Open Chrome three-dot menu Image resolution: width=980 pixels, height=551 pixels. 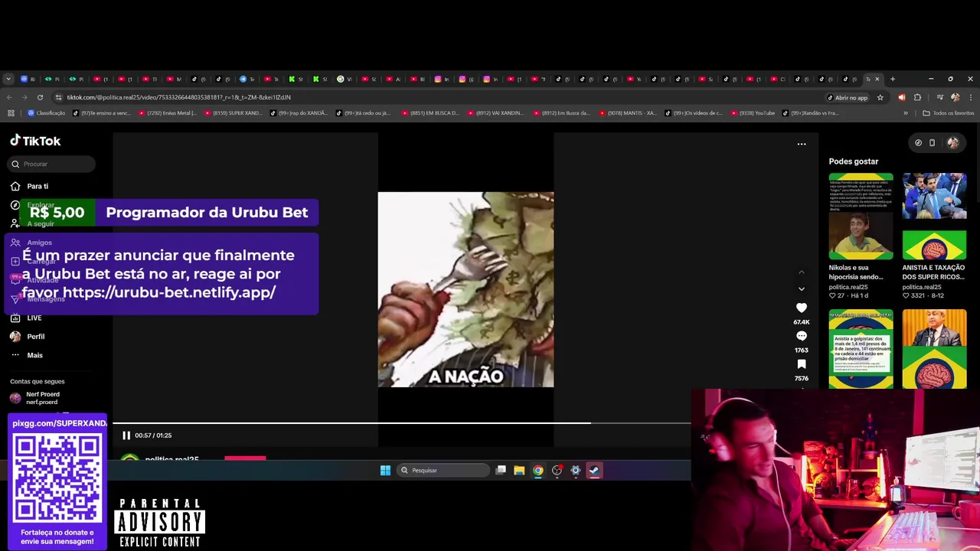point(971,97)
